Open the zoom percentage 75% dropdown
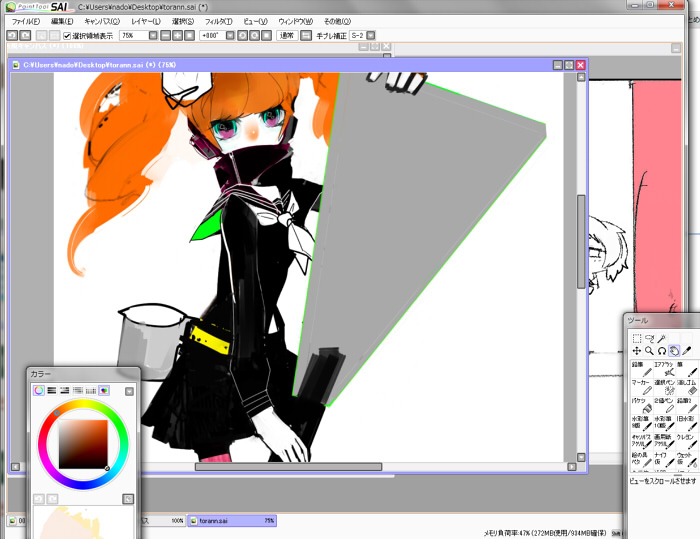 [x=153, y=35]
